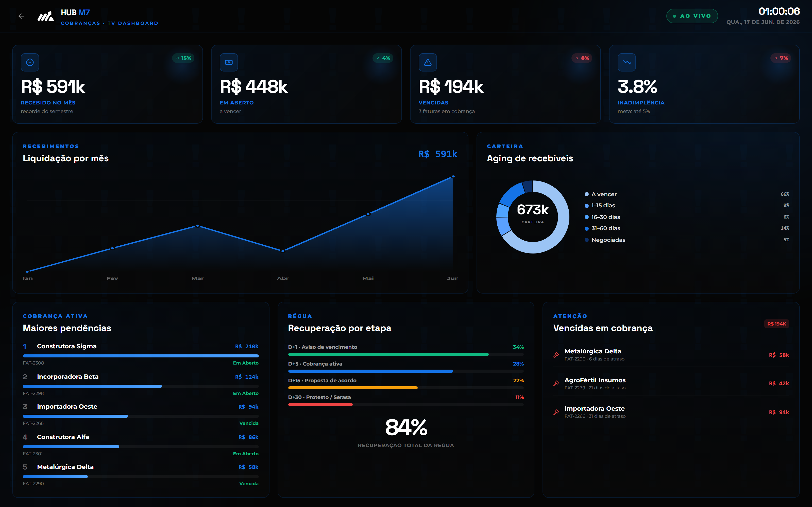Click the D+1 Aviso de vencimento green bar
This screenshot has width=812, height=507.
[388, 354]
